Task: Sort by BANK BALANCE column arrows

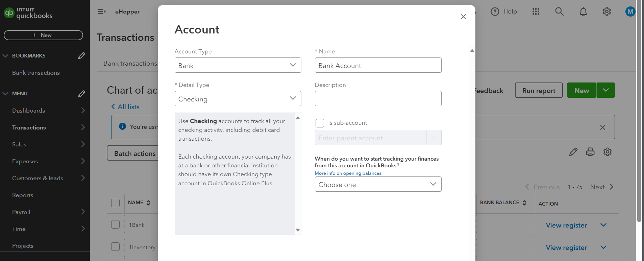Action: pyautogui.click(x=524, y=203)
